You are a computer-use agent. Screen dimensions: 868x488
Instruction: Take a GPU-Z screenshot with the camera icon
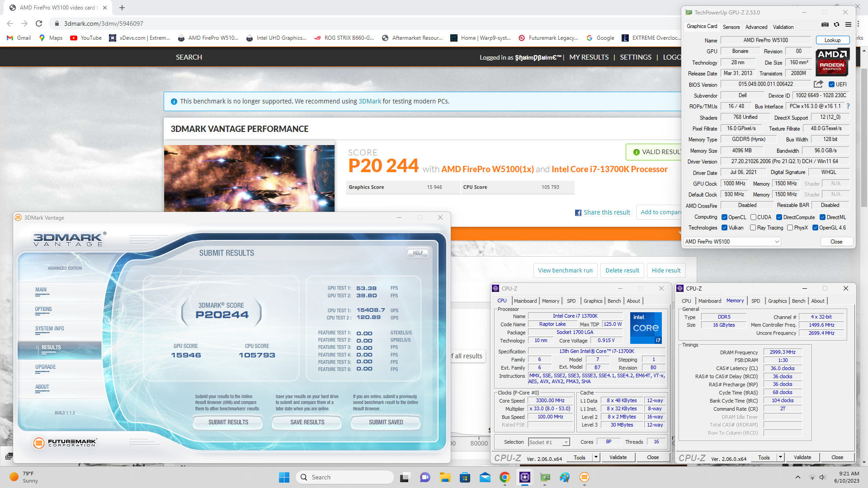825,25
